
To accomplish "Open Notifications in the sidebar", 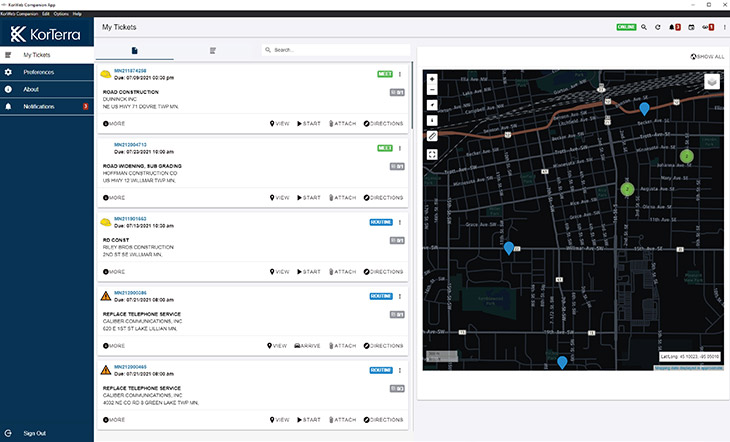I will coord(47,107).
